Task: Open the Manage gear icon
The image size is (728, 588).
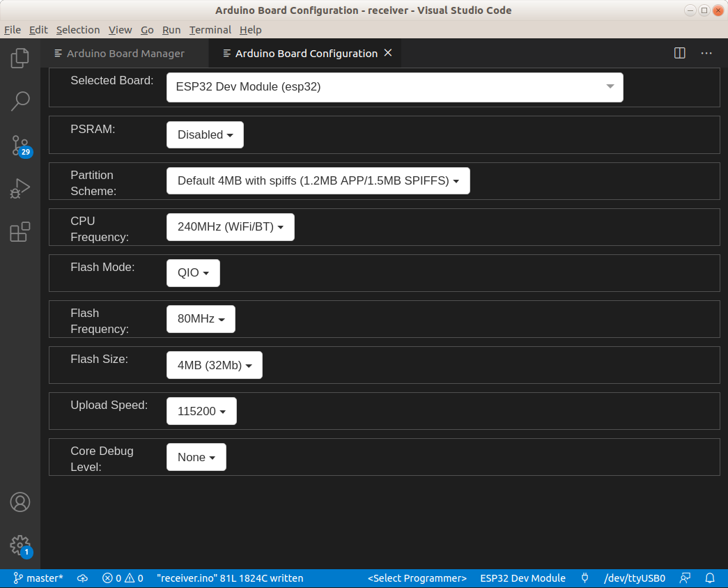Action: point(20,545)
